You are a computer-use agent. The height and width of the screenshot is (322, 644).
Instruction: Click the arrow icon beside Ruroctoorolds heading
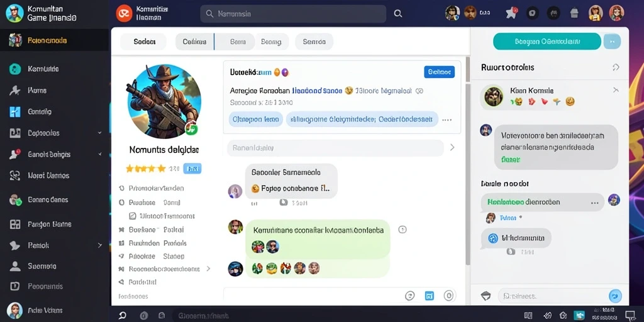point(616,67)
